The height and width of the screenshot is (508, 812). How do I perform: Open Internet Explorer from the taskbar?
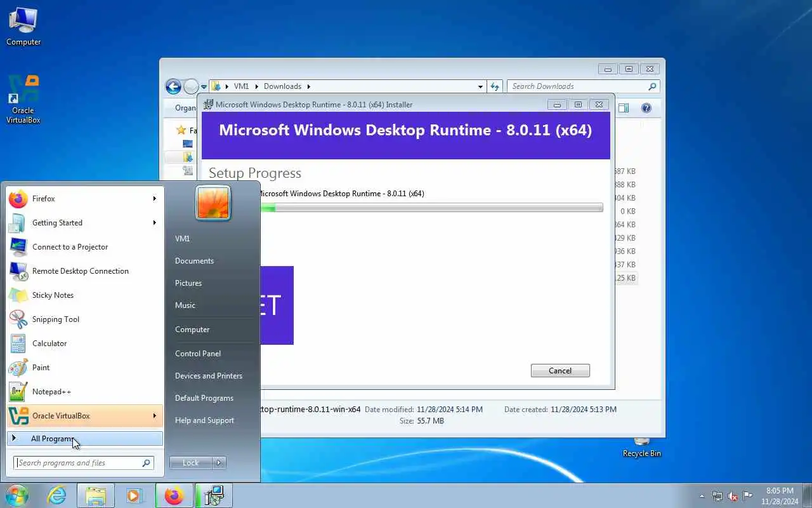[57, 495]
